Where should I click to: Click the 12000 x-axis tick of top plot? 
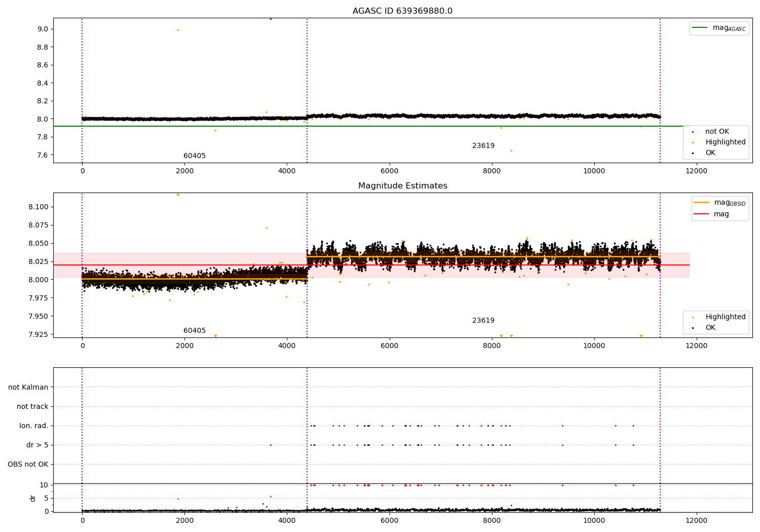pos(696,171)
